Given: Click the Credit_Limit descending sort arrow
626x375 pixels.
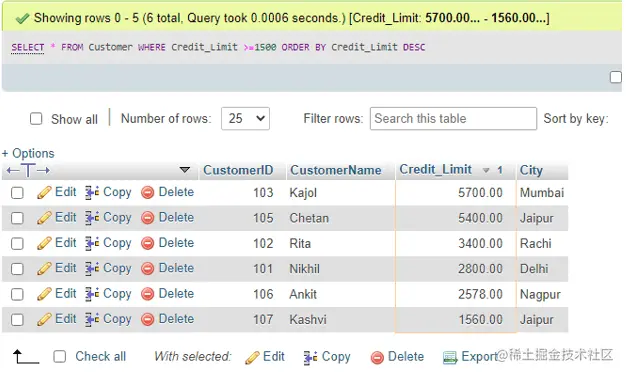Looking at the screenshot, I should point(486,171).
